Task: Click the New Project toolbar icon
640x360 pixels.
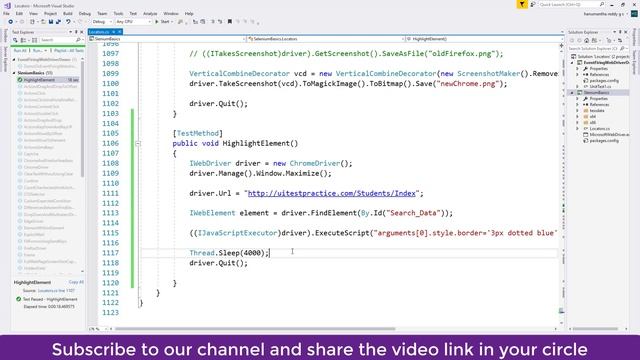Action: (x=32, y=22)
